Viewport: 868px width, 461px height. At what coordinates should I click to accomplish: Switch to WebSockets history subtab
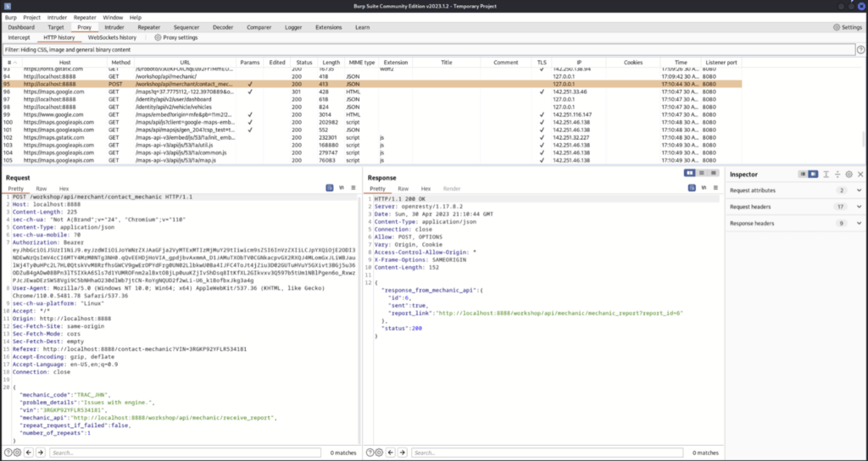point(112,37)
